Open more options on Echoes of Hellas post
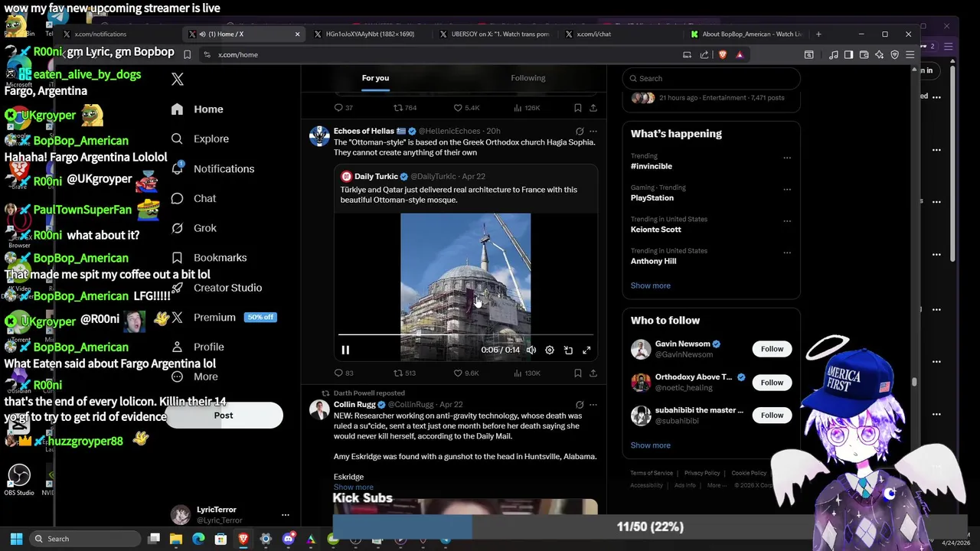Viewport: 980px width, 551px height. pyautogui.click(x=593, y=132)
